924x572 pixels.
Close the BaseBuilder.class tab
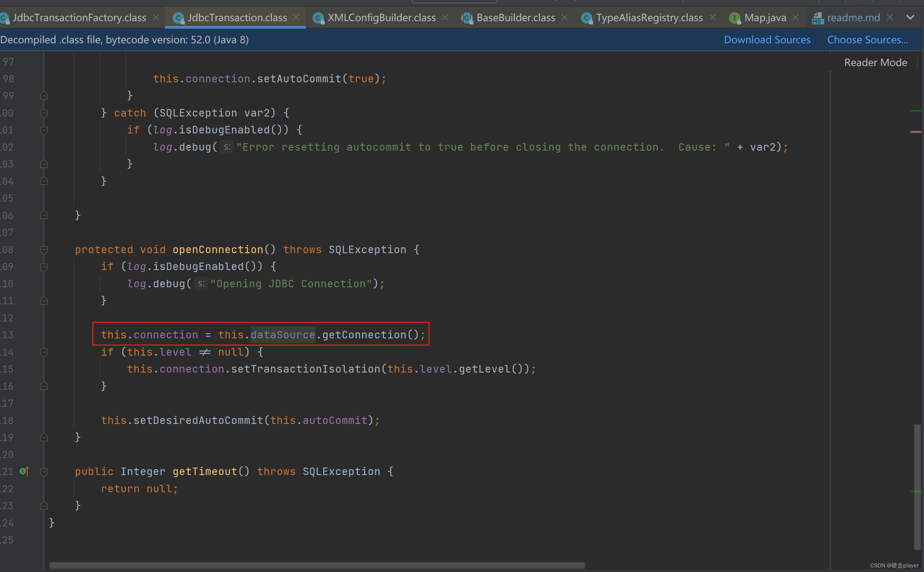click(x=565, y=17)
